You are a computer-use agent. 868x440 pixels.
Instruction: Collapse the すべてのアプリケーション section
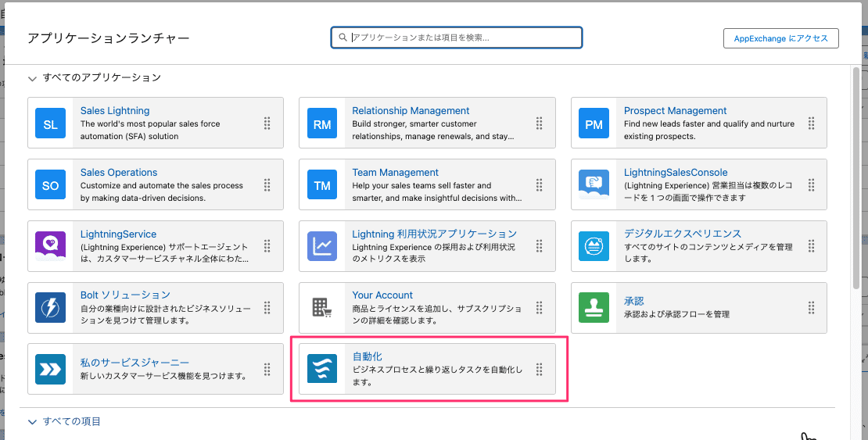tap(31, 79)
